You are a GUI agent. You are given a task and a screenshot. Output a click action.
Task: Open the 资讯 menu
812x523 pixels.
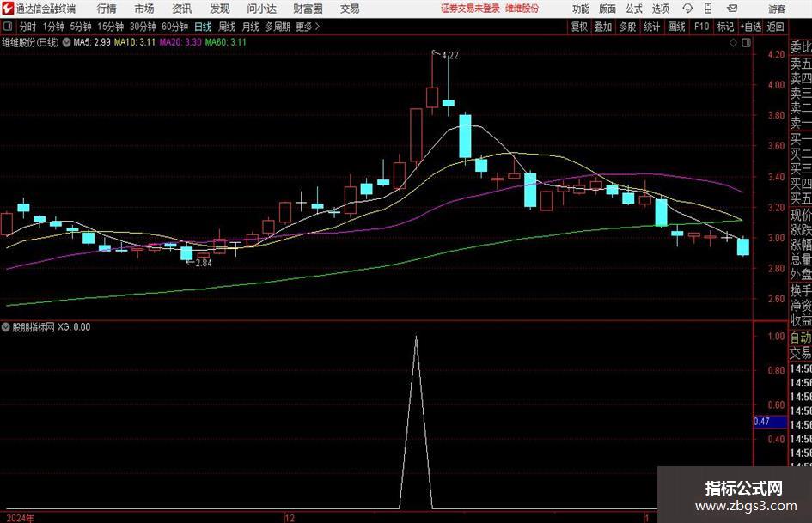(182, 9)
